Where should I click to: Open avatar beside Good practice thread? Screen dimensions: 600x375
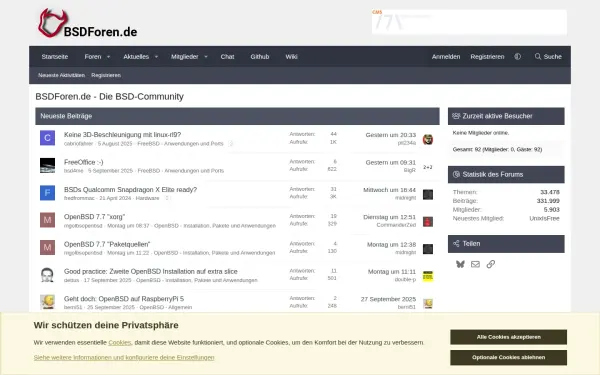point(47,275)
